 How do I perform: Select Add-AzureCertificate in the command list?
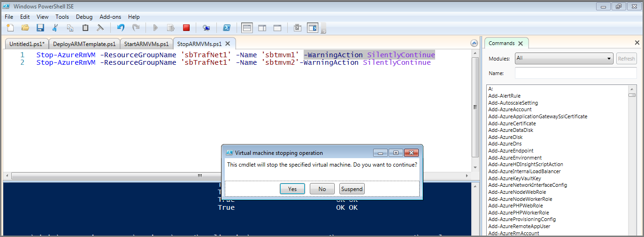(512, 123)
